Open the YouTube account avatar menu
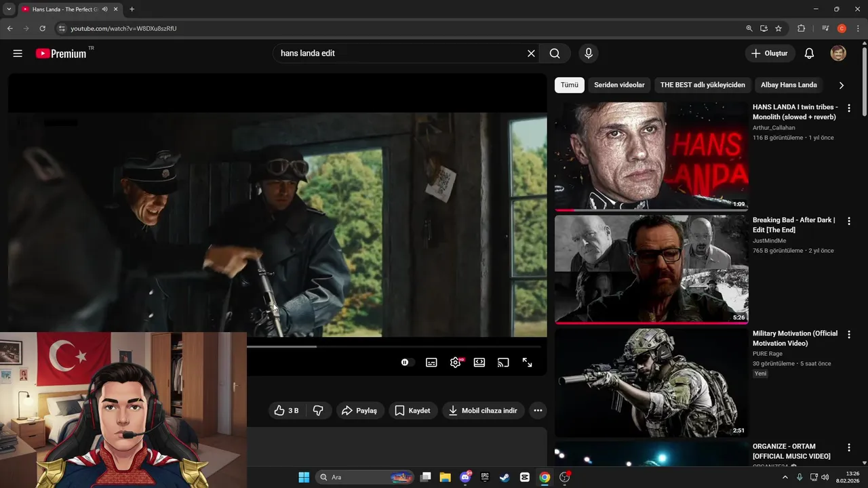Screen dimensions: 868x488 (x=838, y=54)
